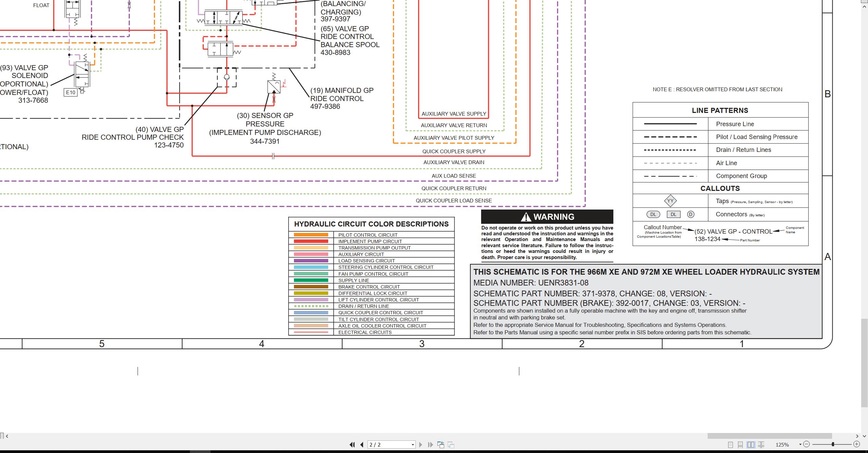This screenshot has width=868, height=453.
Task: Click the WARNING triangle icon
Action: pos(526,217)
